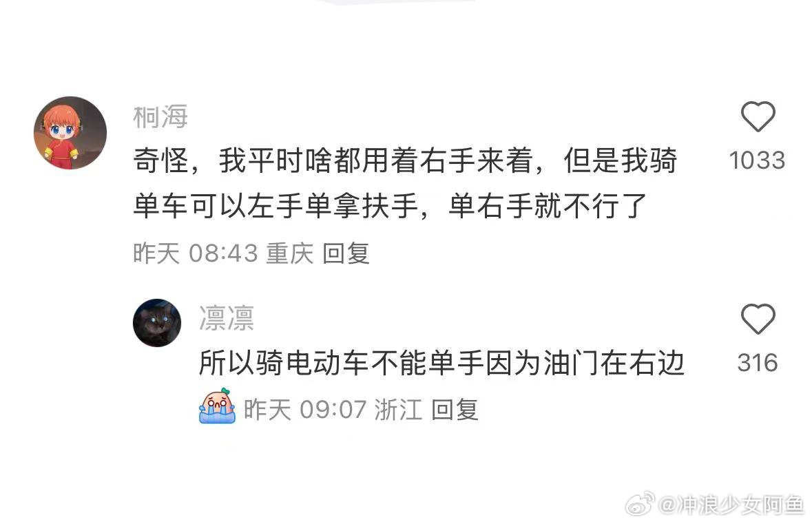This screenshot has width=812, height=524.
Task: Tap 回复 next to 重庆
Action: coord(346,253)
